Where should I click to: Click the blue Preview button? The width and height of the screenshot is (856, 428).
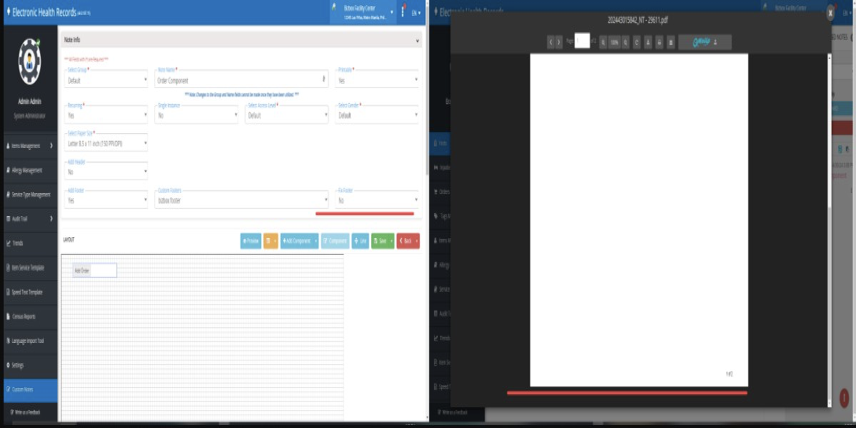point(250,241)
